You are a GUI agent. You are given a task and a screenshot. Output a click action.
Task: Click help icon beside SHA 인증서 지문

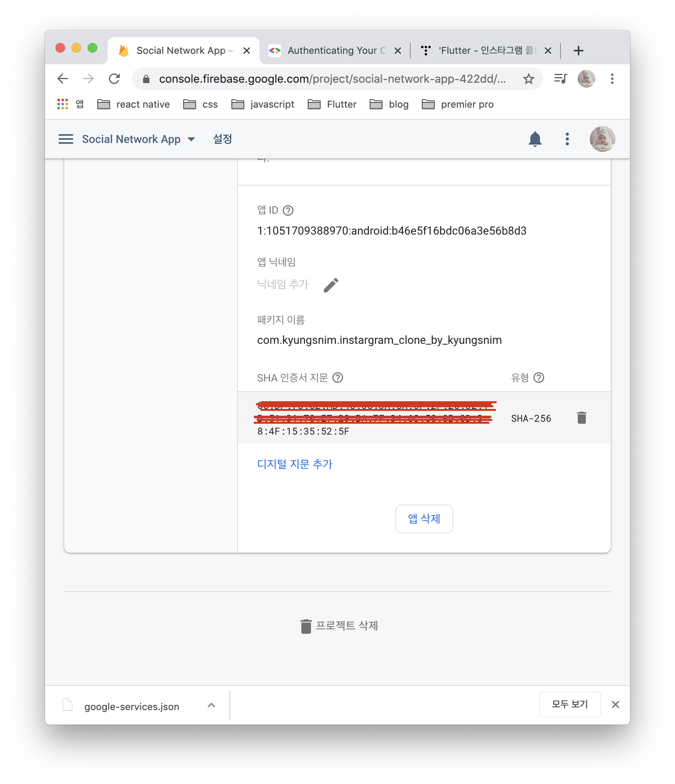coord(338,378)
